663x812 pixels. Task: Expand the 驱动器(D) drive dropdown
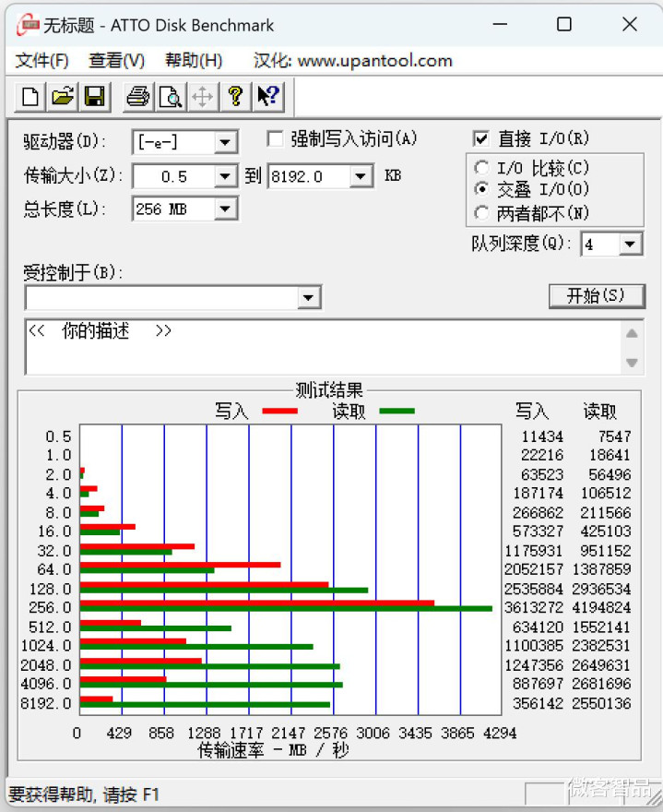225,142
